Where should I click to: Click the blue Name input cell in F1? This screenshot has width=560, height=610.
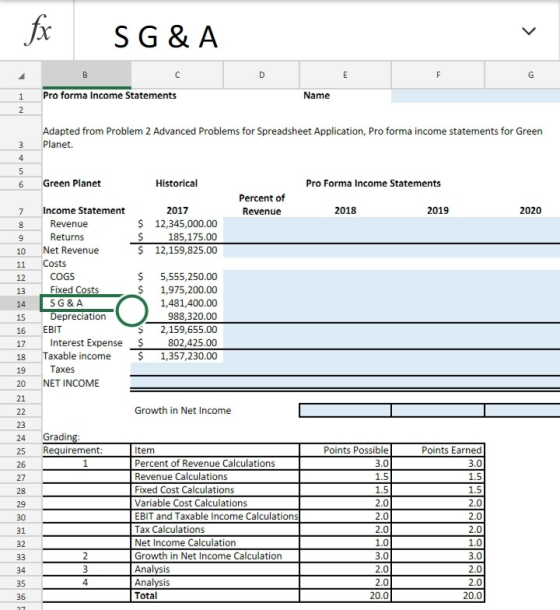(x=476, y=96)
